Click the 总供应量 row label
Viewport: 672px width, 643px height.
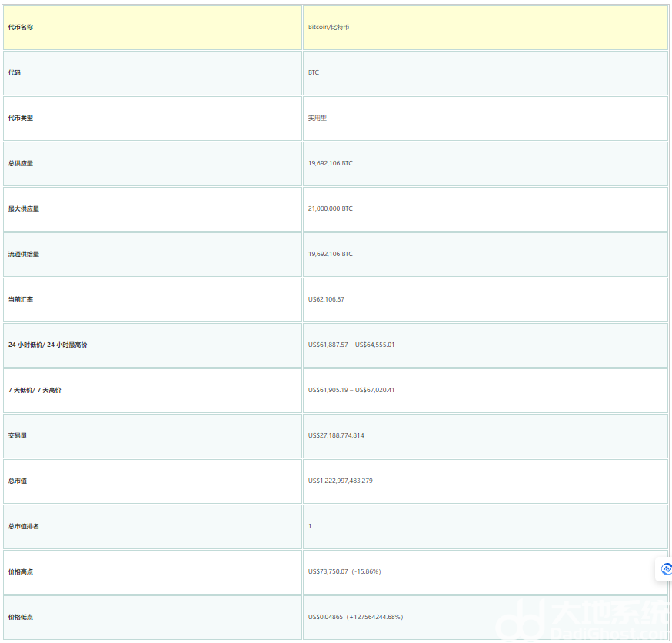point(21,163)
